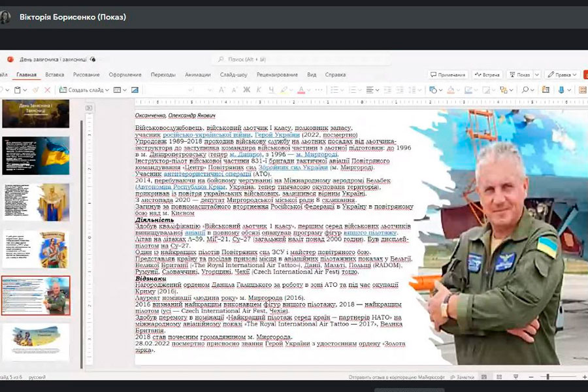Toggle the Заметки notes pane
588x392 pixels.
pyautogui.click(x=462, y=377)
